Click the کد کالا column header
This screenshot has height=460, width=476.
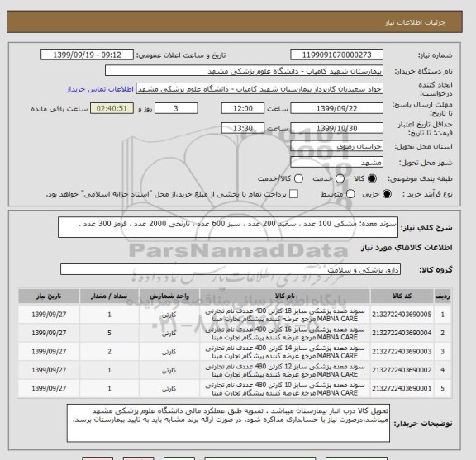402,296
